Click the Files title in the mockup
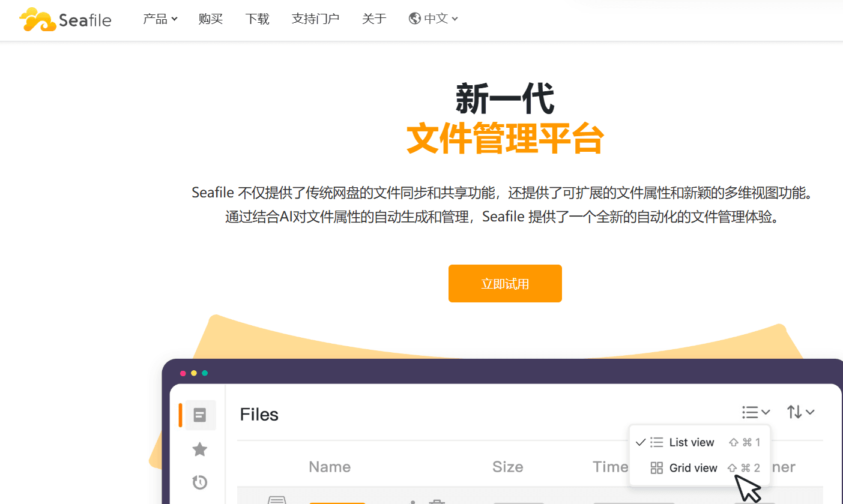The image size is (843, 504). pyautogui.click(x=259, y=415)
